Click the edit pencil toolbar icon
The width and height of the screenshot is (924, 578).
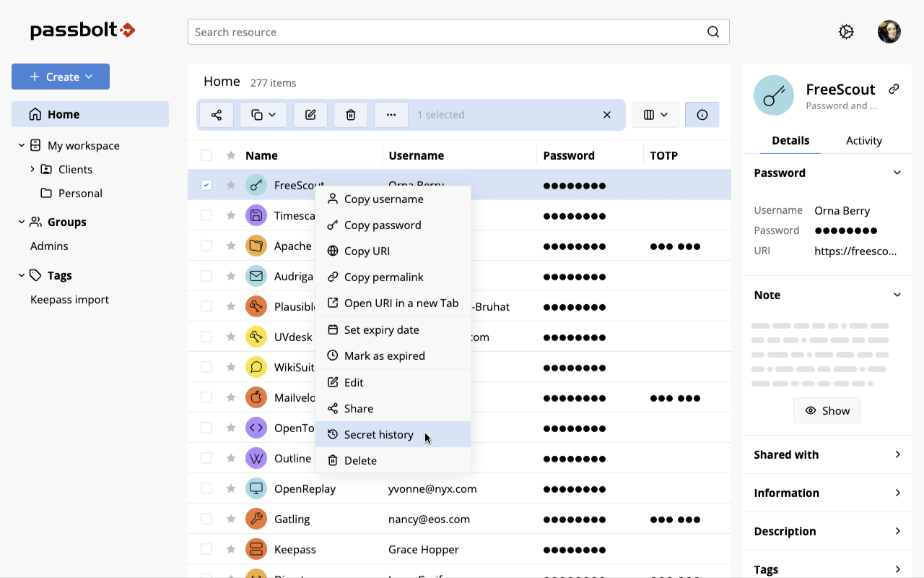[310, 115]
